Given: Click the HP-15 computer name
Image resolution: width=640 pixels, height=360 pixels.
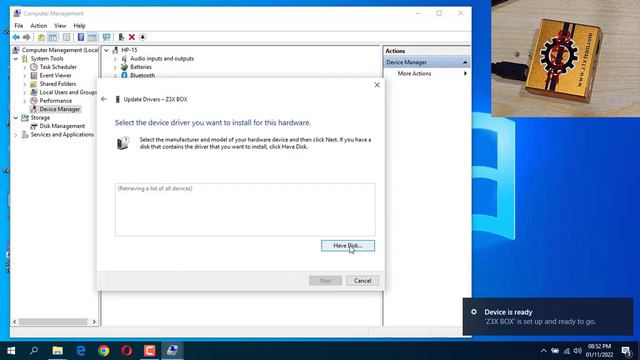Looking at the screenshot, I should click(x=129, y=50).
